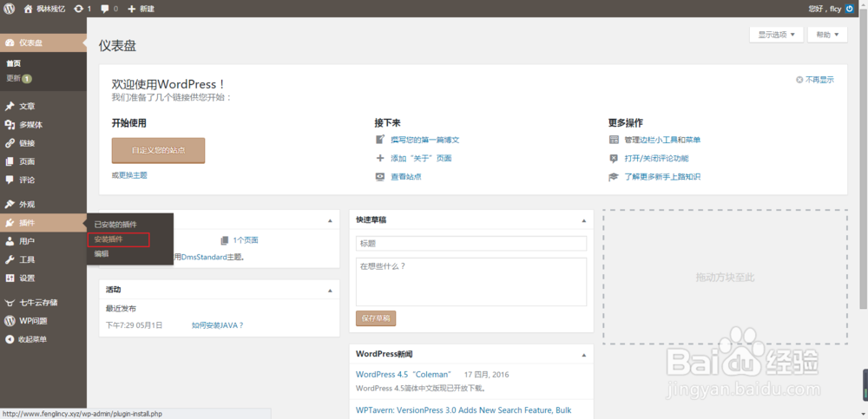Open post 如何安装JAVA?
Viewport: 868px width, 419px height.
[218, 325]
